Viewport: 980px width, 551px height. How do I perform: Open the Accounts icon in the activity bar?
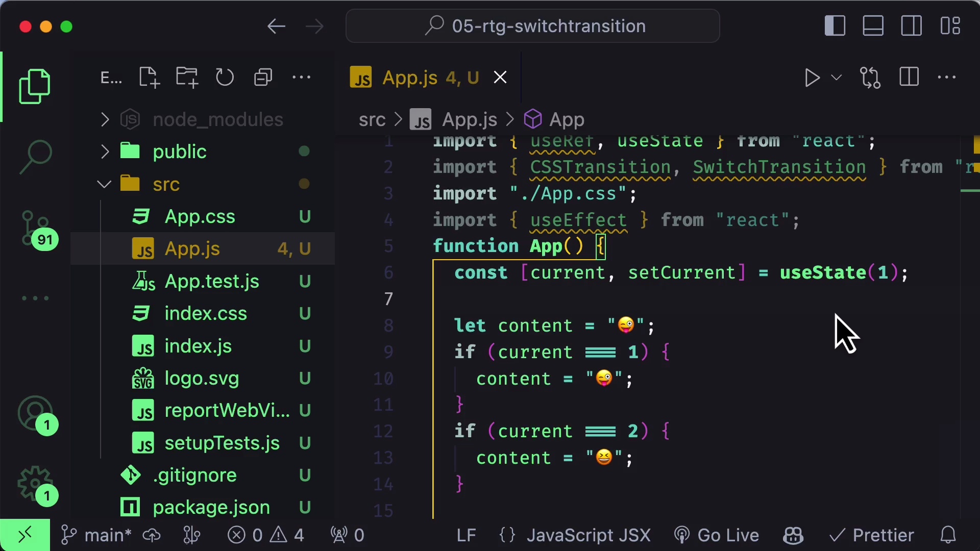pos(36,414)
